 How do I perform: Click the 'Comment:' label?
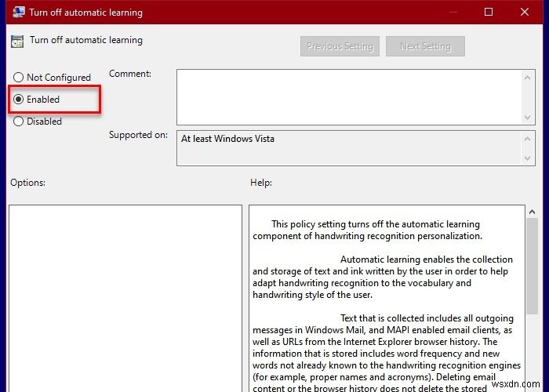[130, 74]
